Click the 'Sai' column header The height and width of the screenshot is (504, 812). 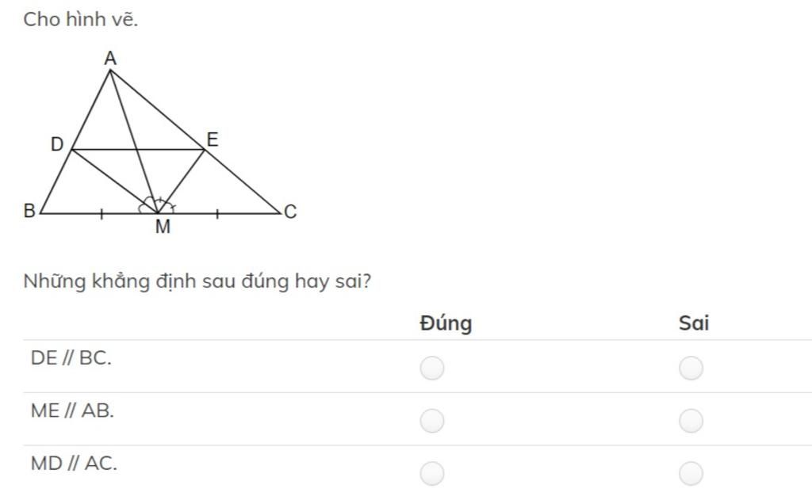pos(693,323)
